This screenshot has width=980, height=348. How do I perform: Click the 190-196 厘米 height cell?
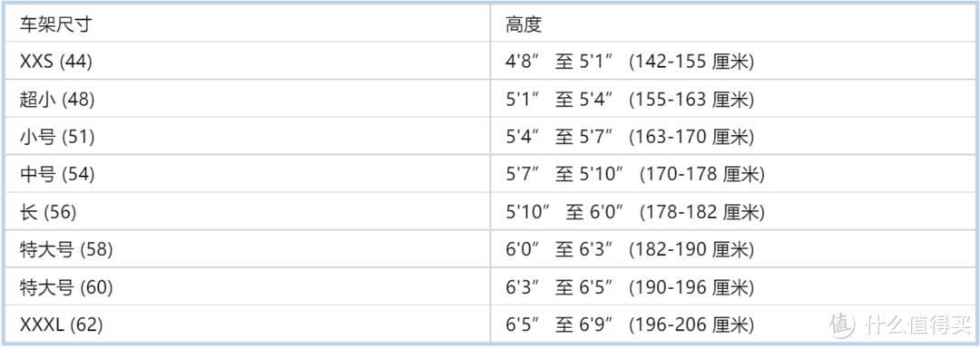732,287
